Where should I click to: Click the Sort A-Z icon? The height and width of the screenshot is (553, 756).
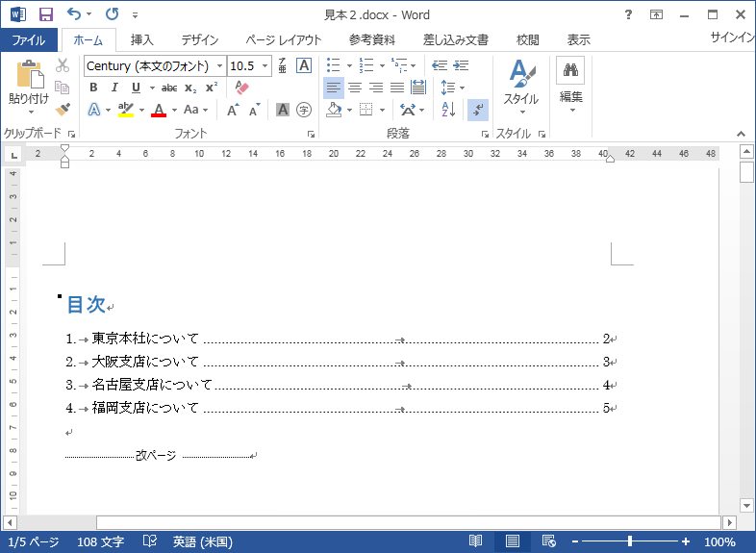pos(448,110)
